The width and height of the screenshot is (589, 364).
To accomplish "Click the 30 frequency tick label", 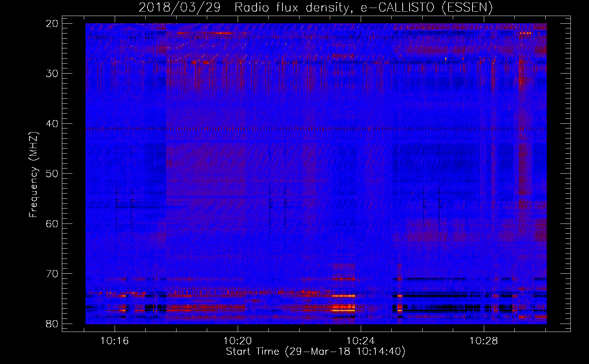I will click(x=52, y=74).
